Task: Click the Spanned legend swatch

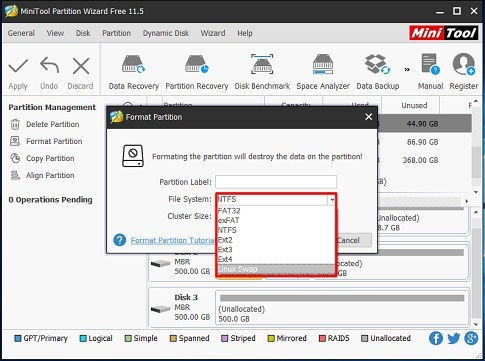Action: 173,339
